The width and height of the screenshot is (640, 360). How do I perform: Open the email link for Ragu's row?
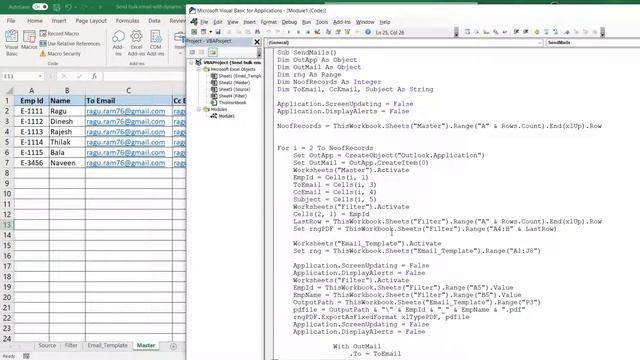click(x=126, y=111)
